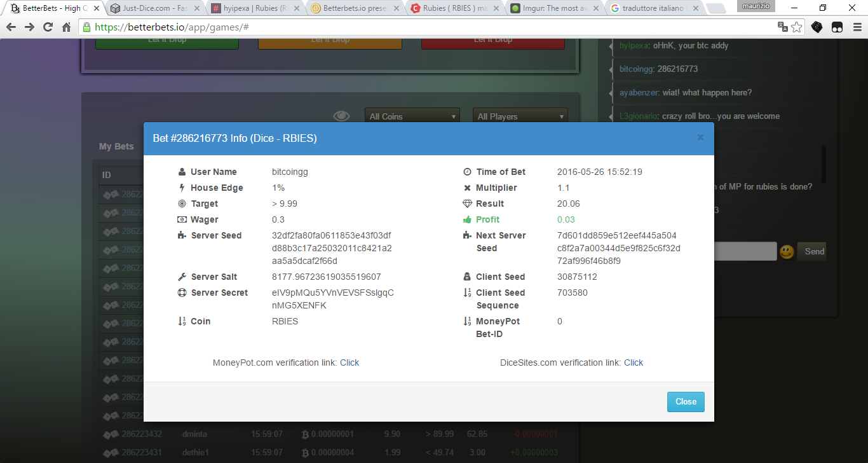The image size is (868, 463).
Task: Click the MoneyPot Bet-ID sort icon
Action: click(x=468, y=321)
